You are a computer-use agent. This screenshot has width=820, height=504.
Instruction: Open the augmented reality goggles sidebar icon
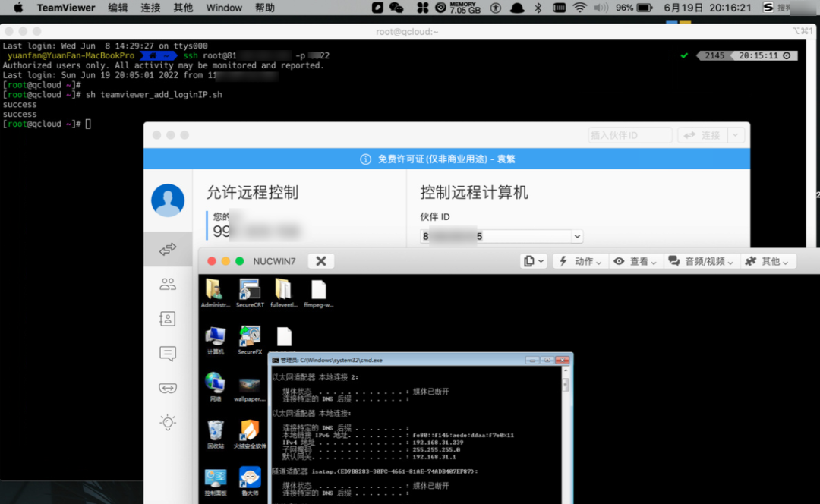(x=168, y=388)
